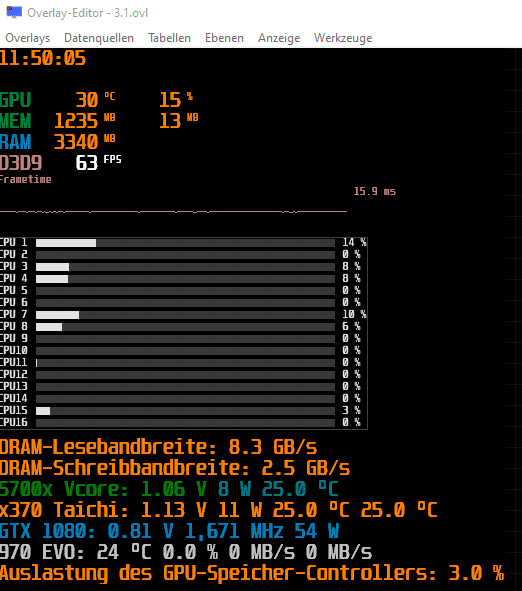The height and width of the screenshot is (591, 522).
Task: Select the D3D9 63 FPS counter
Action: [x=61, y=163]
